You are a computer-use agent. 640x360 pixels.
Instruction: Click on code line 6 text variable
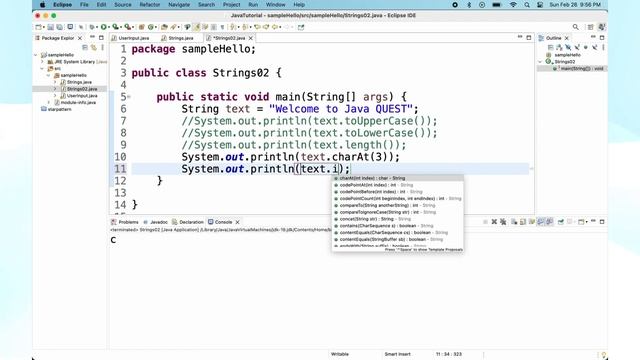tap(238, 109)
